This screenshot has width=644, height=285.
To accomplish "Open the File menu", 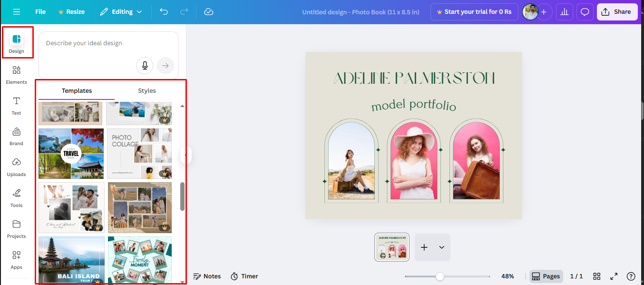I will [40, 11].
